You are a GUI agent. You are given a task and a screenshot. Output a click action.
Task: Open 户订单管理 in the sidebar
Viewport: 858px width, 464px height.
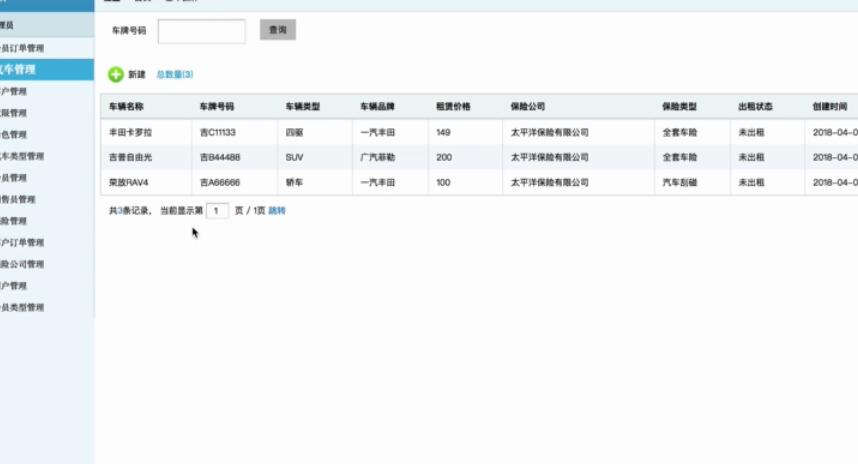(x=22, y=242)
